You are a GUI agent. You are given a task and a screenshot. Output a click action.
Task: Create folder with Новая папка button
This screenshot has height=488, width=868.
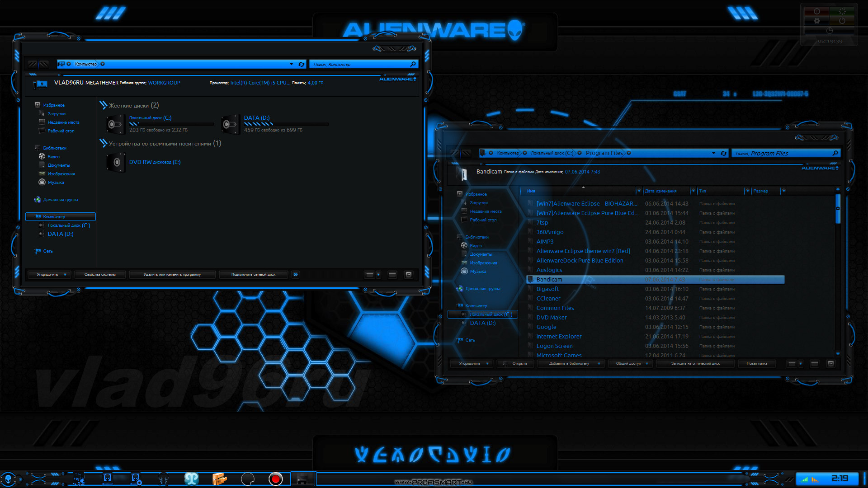(757, 363)
